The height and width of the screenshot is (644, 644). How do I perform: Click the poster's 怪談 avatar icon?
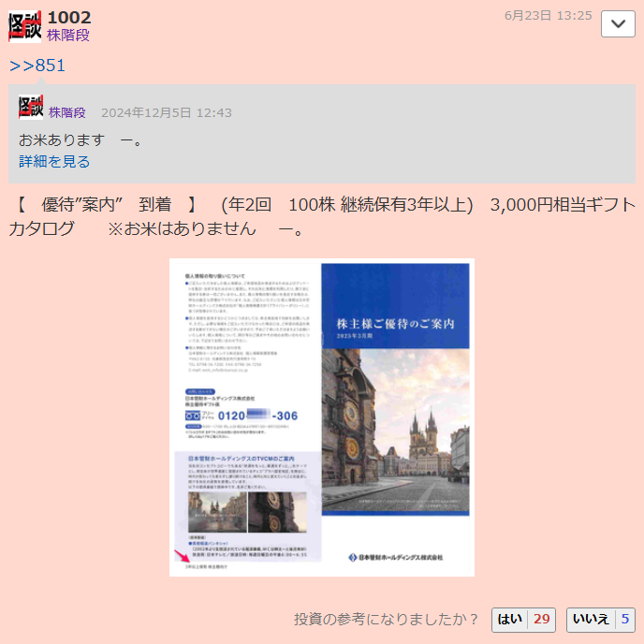tap(25, 26)
